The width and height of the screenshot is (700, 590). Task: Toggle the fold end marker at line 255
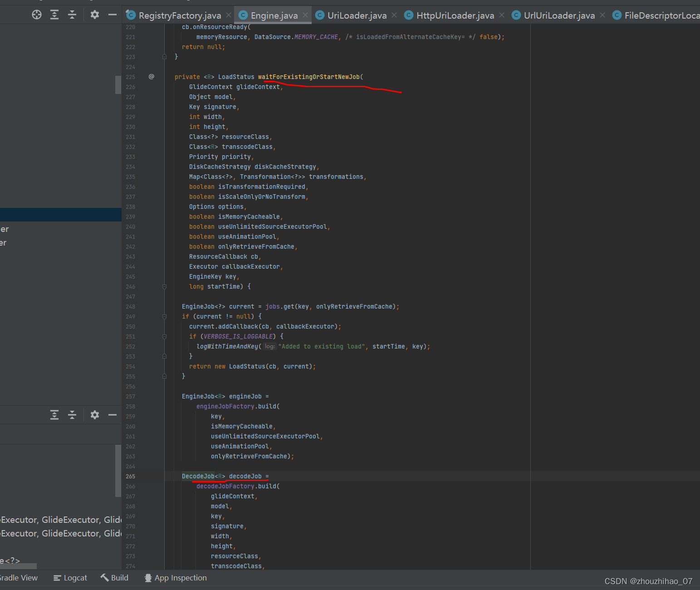(164, 376)
